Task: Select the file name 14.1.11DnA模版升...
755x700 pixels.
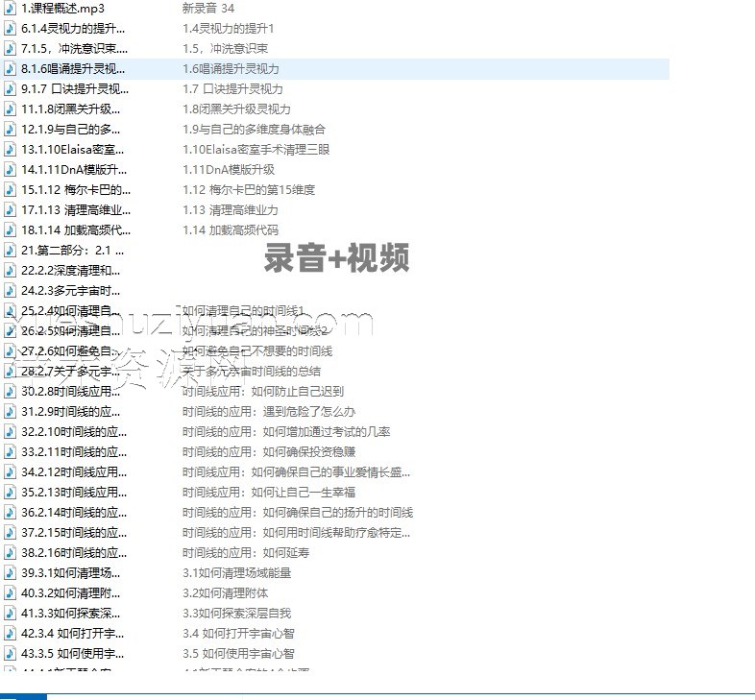Action: [x=74, y=169]
